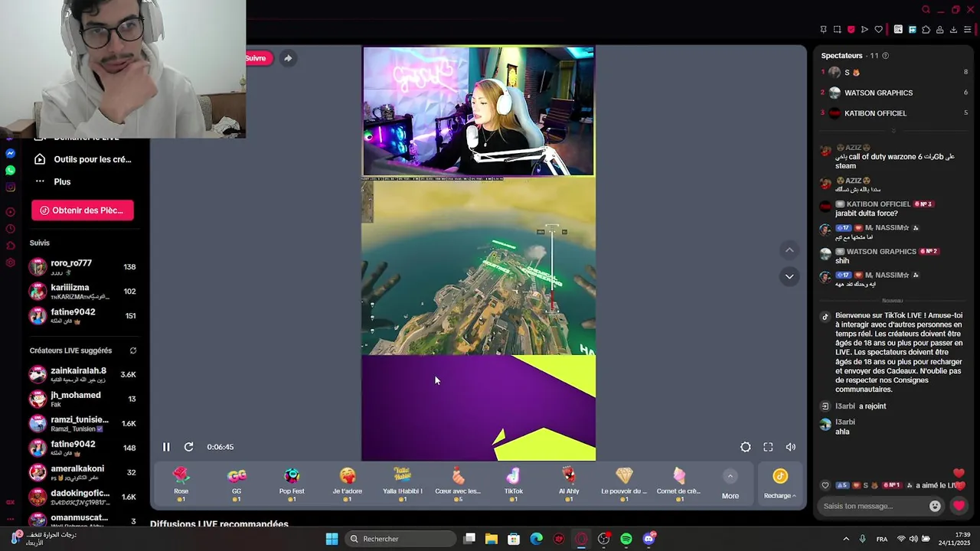
Task: Open suggested creator jh_mohamed
Action: click(83, 399)
